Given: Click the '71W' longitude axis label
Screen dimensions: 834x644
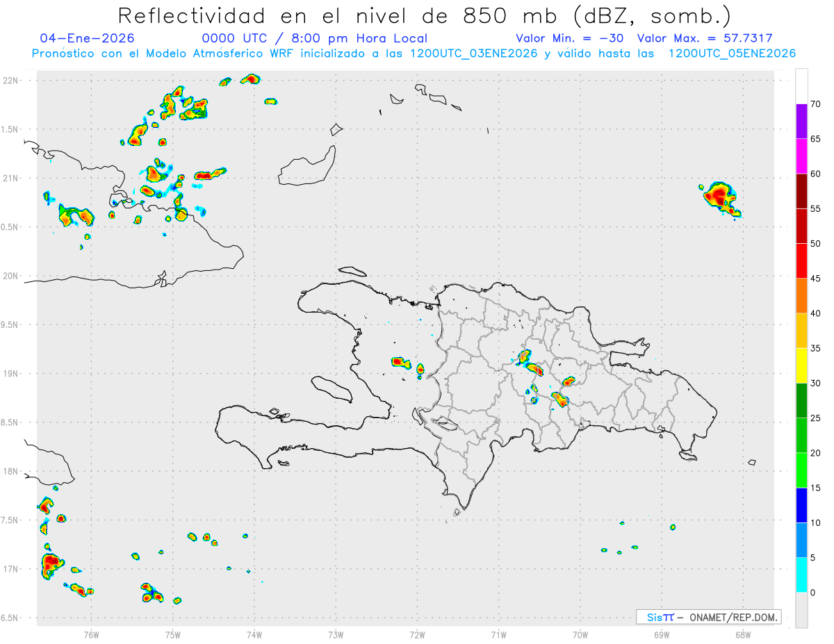Looking at the screenshot, I should pyautogui.click(x=498, y=636).
